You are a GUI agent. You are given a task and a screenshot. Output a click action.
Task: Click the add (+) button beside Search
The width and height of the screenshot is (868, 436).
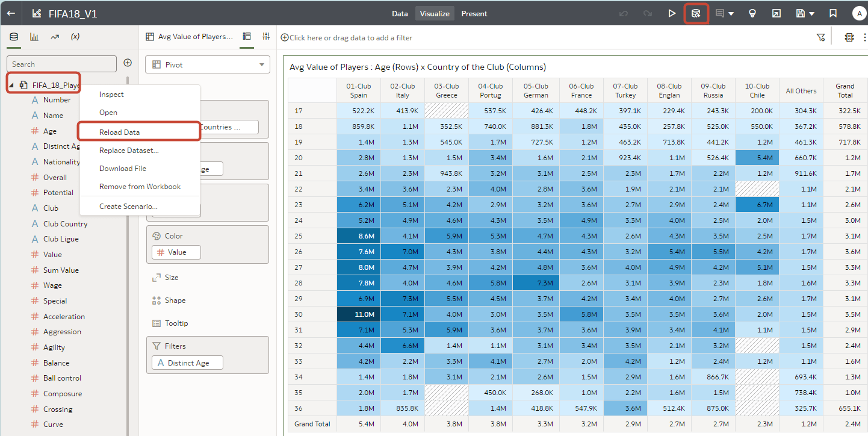(x=127, y=63)
